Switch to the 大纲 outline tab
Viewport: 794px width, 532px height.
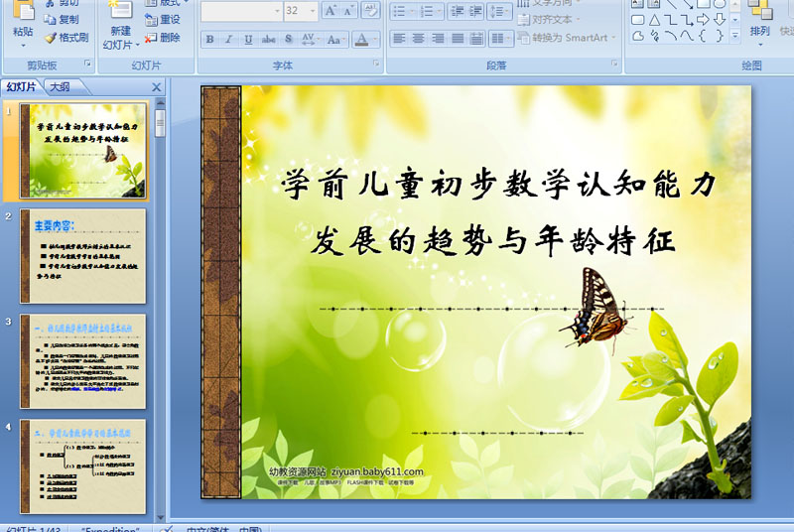pos(60,87)
